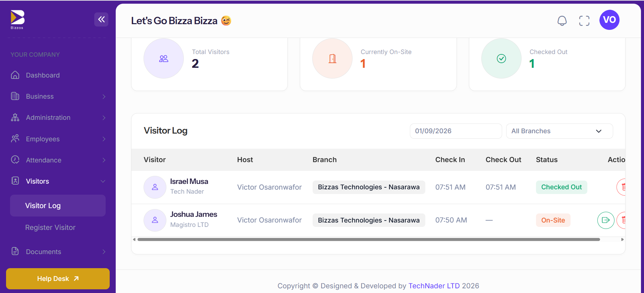This screenshot has width=644, height=293.
Task: Delete Joshua James visitor record
Action: [621, 220]
